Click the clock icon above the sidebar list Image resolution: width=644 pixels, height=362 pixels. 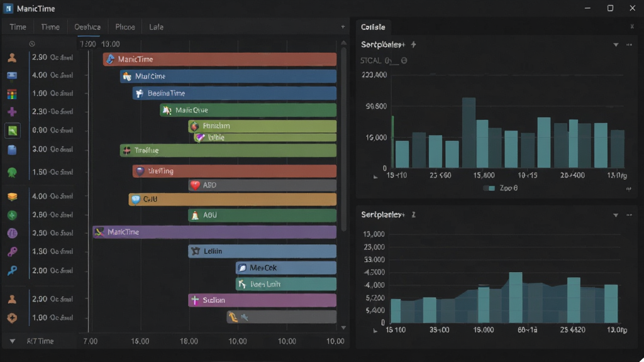[32, 44]
